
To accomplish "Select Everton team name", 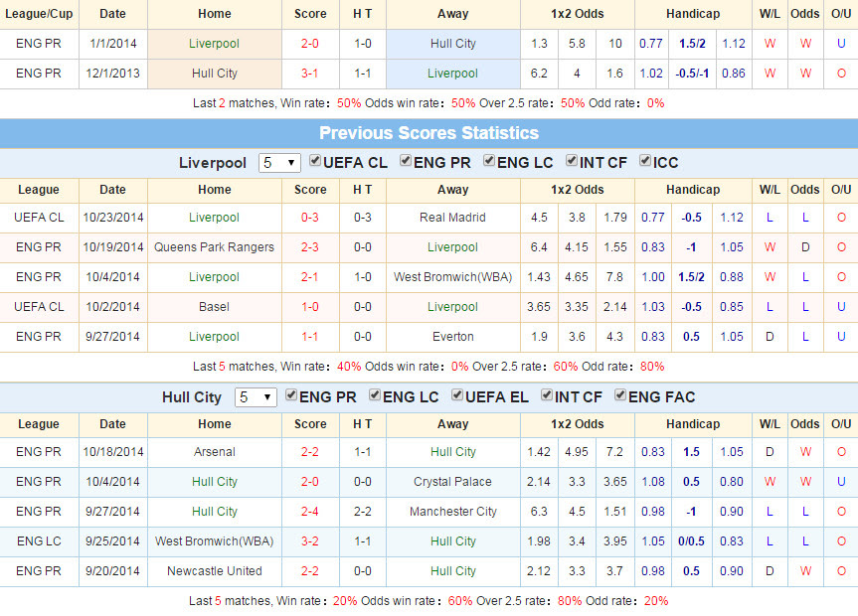I will click(x=453, y=337).
